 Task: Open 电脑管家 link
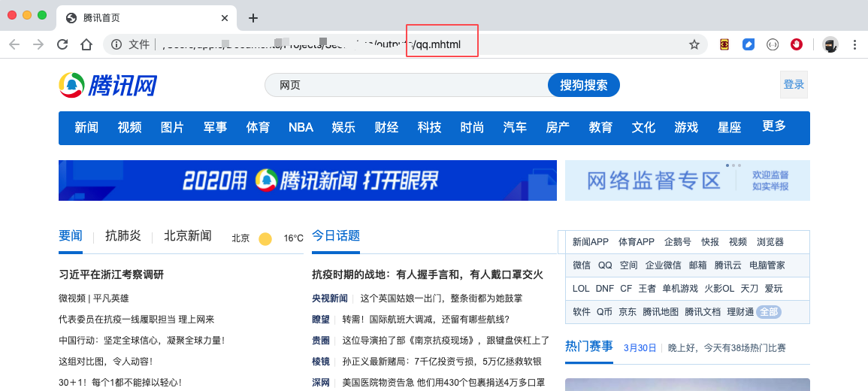pos(767,265)
